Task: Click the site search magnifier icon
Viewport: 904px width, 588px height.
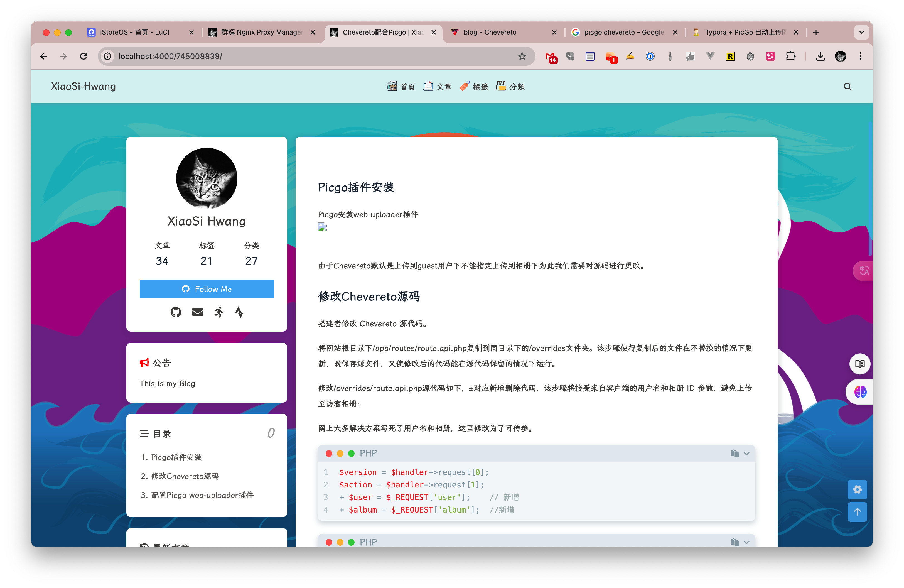Action: pyautogui.click(x=847, y=87)
